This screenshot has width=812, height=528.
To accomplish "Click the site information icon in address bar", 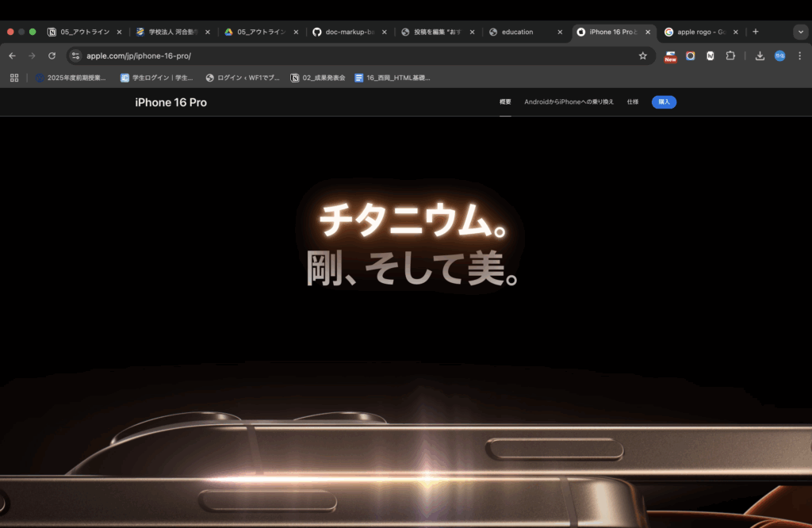I will pos(75,56).
